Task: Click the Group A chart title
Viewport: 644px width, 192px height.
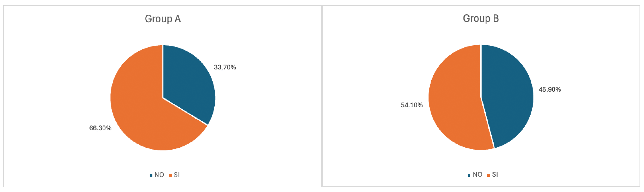Action: click(163, 19)
